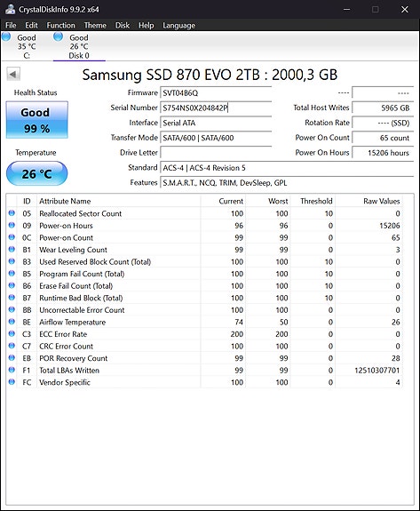Click status dot for Power-on Count row
Image resolution: width=420 pixels, height=511 pixels.
click(12, 237)
